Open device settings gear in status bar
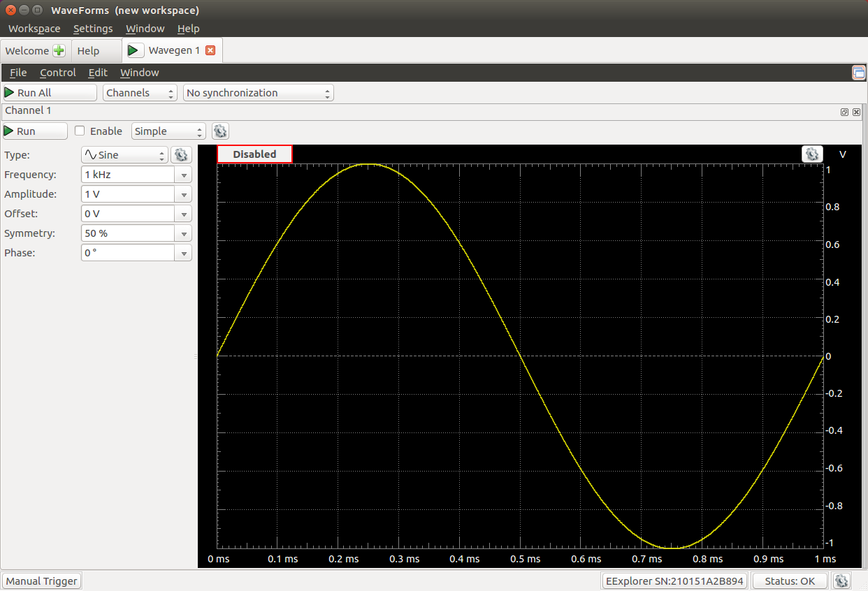The height and width of the screenshot is (591, 868). (841, 581)
